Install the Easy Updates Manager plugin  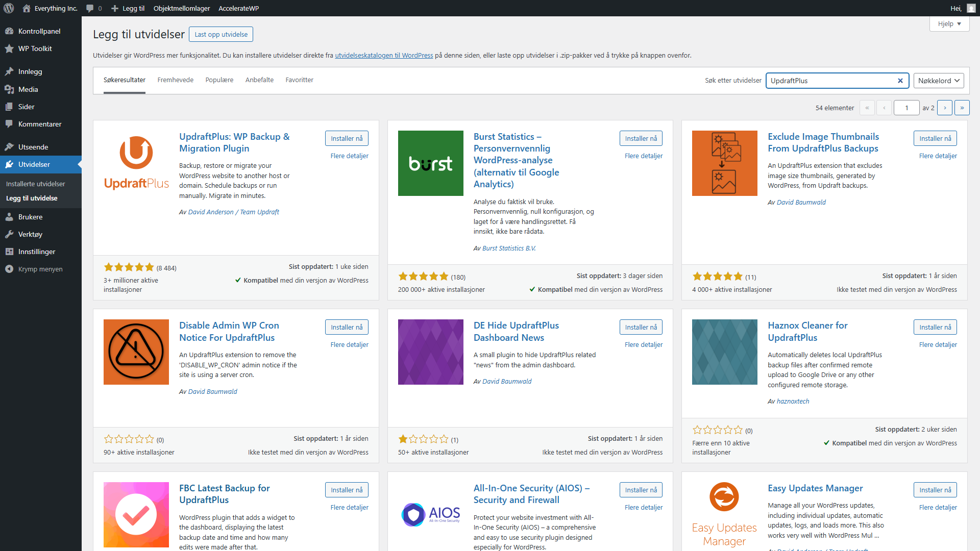tap(935, 490)
